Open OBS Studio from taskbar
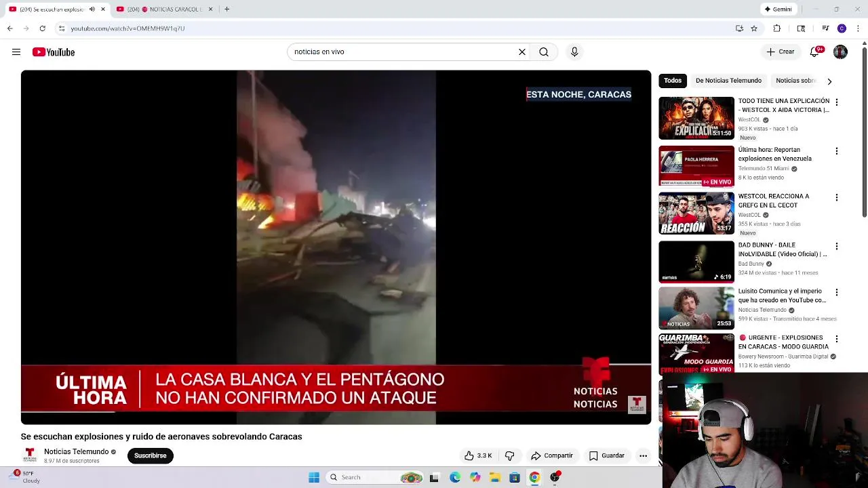The image size is (868, 488). click(x=555, y=477)
